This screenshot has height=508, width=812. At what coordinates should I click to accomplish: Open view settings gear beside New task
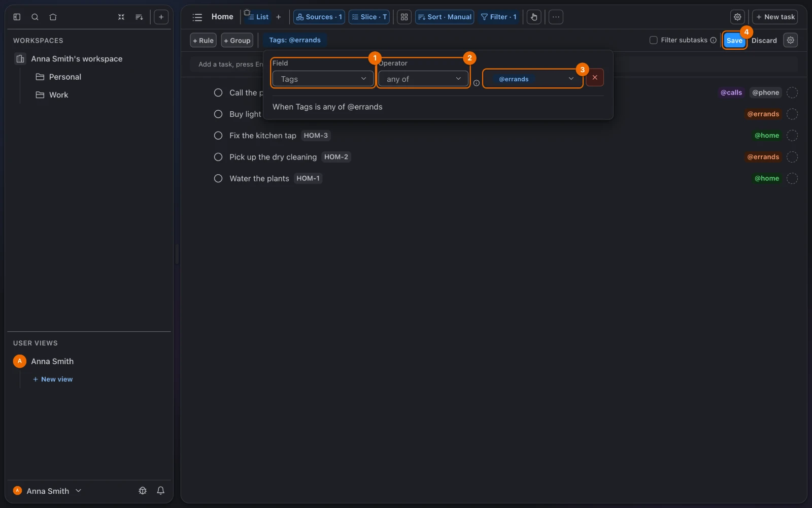[737, 17]
